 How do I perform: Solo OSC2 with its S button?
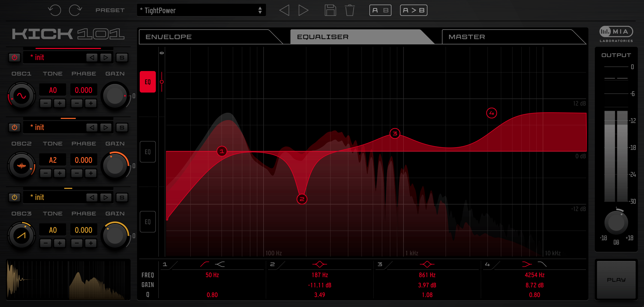click(122, 127)
